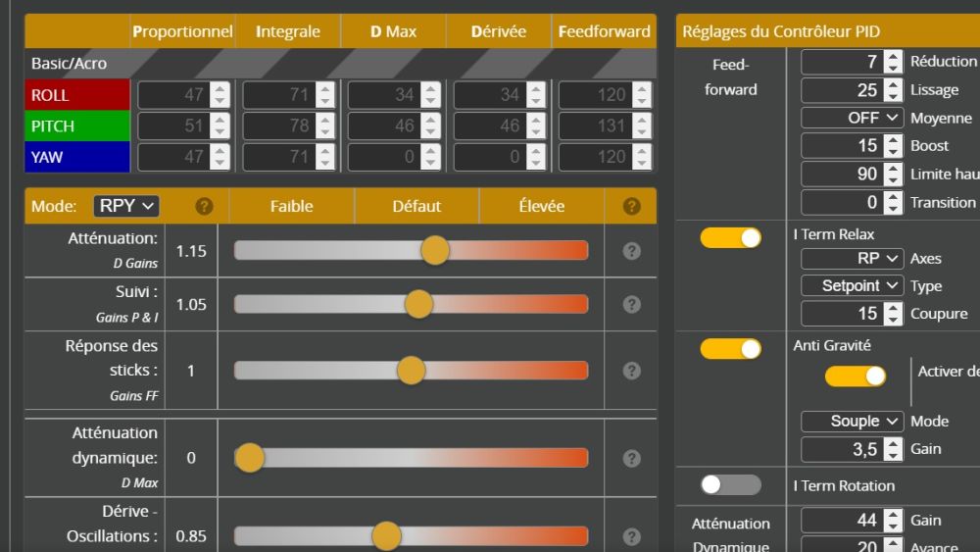Click help icon next to Mode dropdown

[x=204, y=206]
